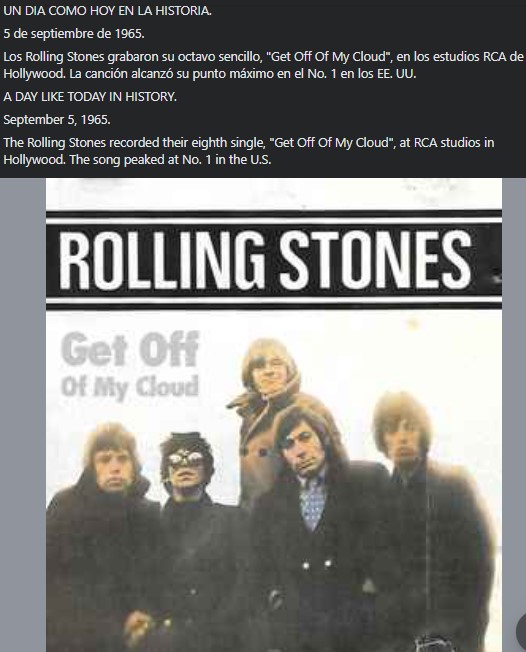Click the 'ROLLING STONES' banner on the cover

pyautogui.click(x=274, y=260)
